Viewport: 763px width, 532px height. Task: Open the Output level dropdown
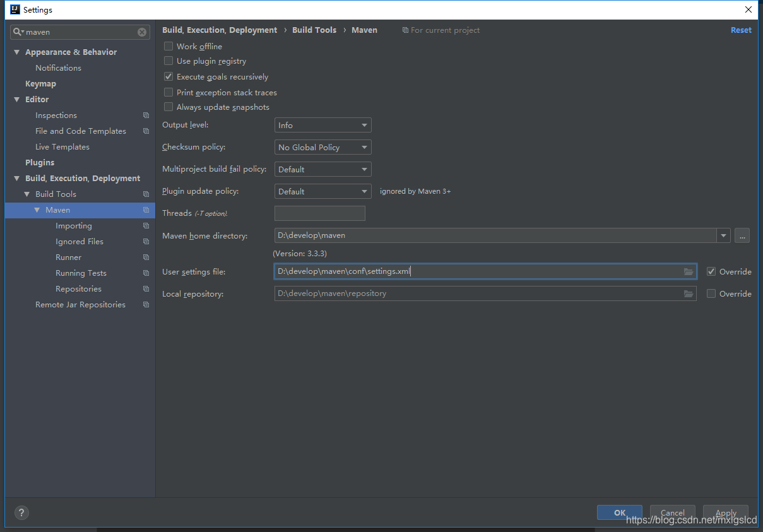click(x=323, y=125)
